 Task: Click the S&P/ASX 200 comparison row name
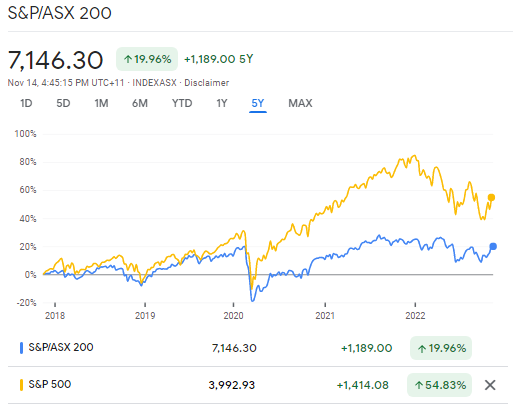[x=61, y=347]
